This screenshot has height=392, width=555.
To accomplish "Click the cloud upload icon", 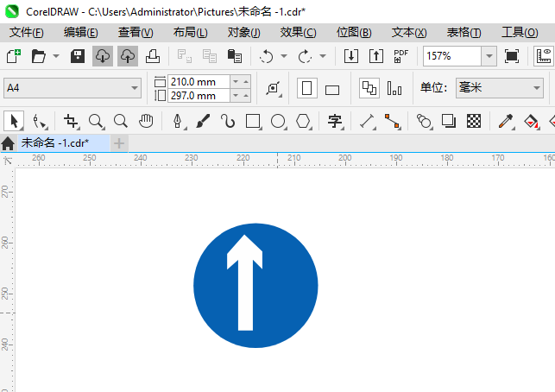I will pyautogui.click(x=128, y=56).
